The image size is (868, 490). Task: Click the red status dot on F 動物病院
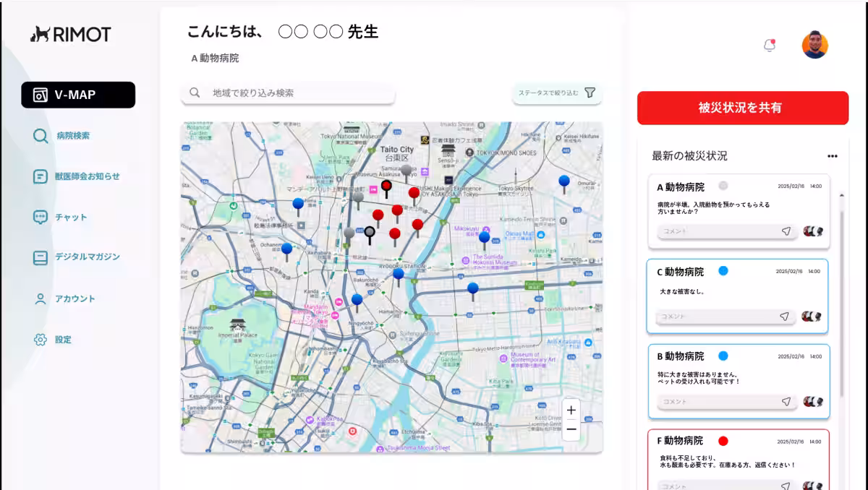pyautogui.click(x=723, y=441)
